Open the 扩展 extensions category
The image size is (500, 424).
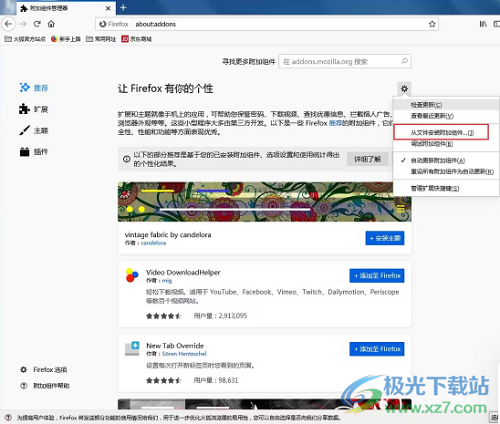point(34,109)
